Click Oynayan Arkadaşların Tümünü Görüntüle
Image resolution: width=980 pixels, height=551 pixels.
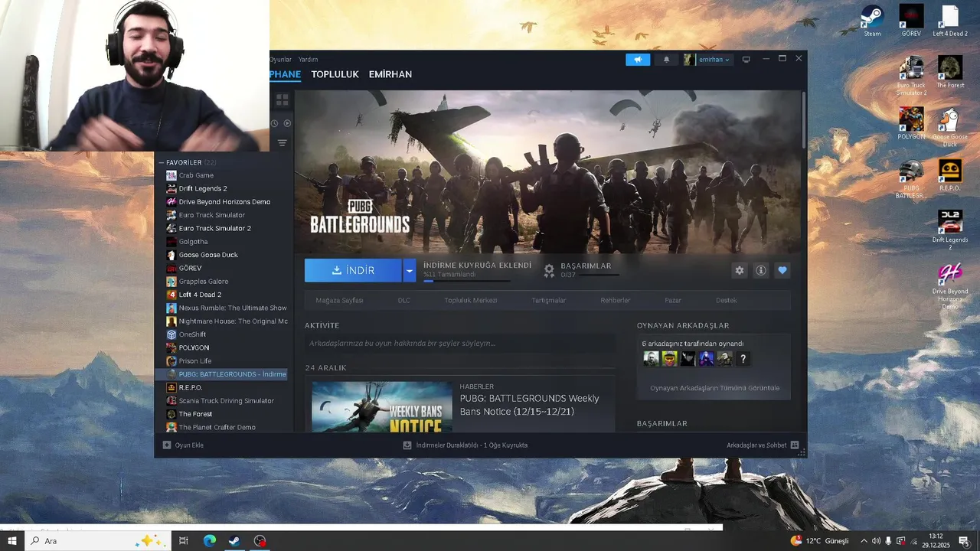[x=714, y=388]
